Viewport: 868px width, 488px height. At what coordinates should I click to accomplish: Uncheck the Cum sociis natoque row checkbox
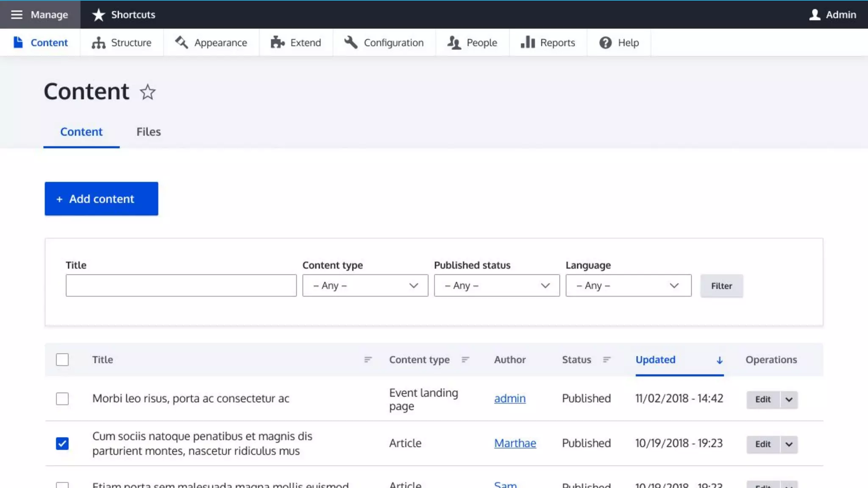click(x=62, y=444)
